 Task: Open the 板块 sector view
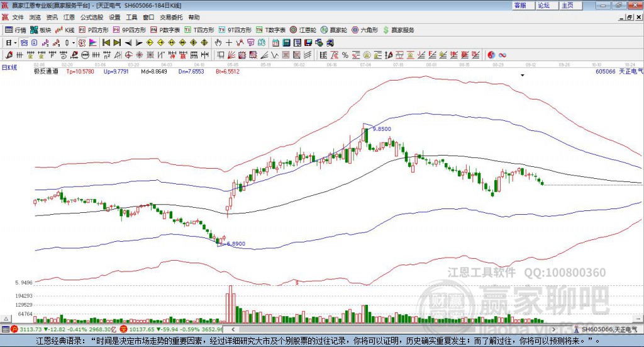click(x=40, y=30)
